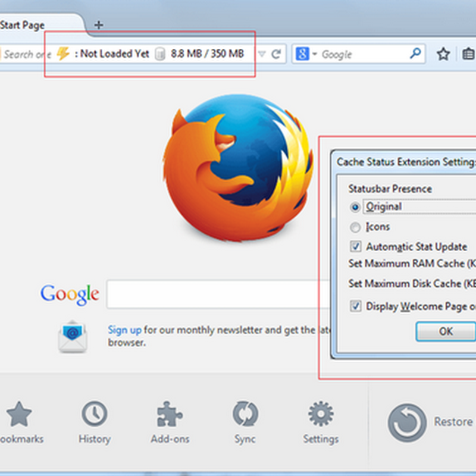Open History from the start page launcher
The width and height of the screenshot is (476, 476).
pyautogui.click(x=95, y=423)
